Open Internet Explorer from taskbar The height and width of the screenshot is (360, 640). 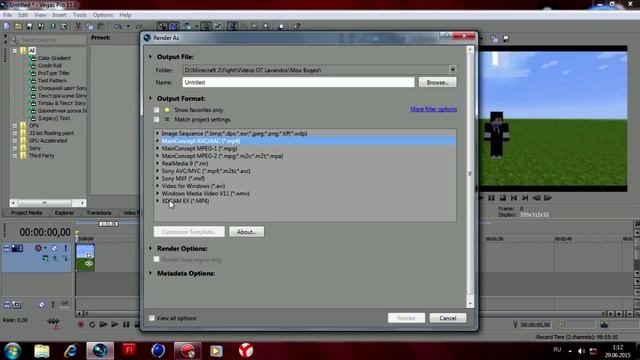coord(71,351)
